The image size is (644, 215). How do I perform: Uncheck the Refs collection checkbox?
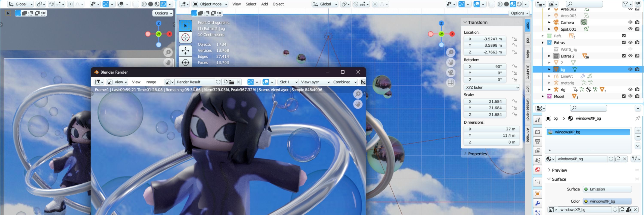click(x=624, y=36)
